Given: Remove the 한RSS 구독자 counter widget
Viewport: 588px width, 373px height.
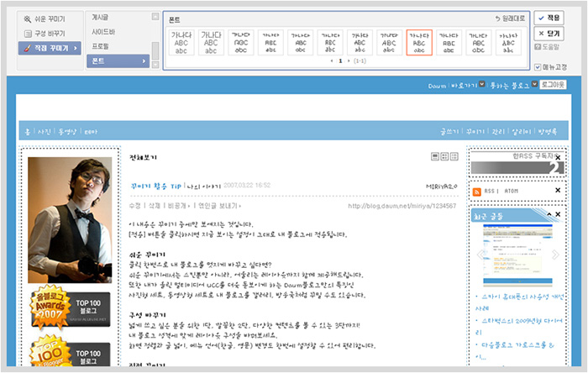Looking at the screenshot, I should (x=558, y=158).
